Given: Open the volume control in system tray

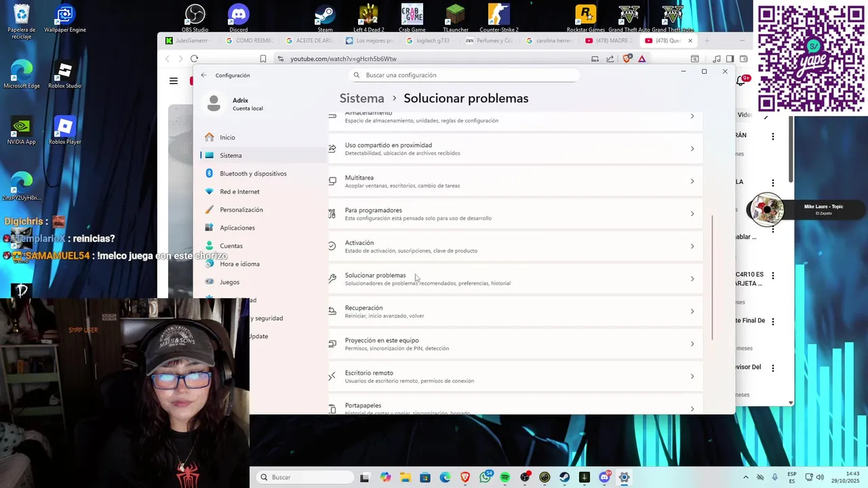Looking at the screenshot, I should (x=819, y=477).
